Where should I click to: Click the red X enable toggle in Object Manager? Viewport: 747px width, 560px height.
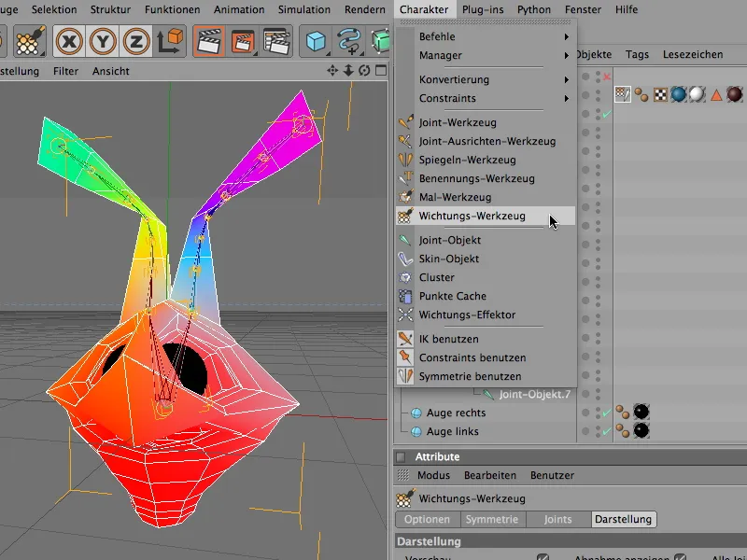[x=606, y=77]
